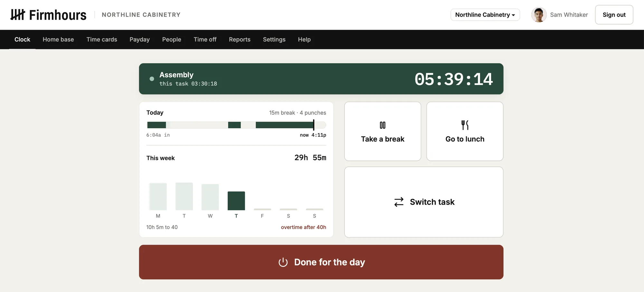Click the fork and knife lunch icon
Viewport: 644px width, 292px height.
coord(465,125)
